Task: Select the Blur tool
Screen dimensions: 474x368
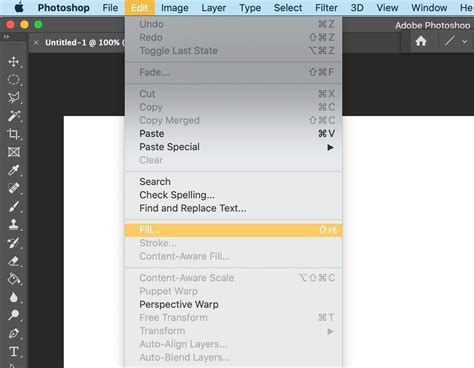Action: (x=14, y=297)
